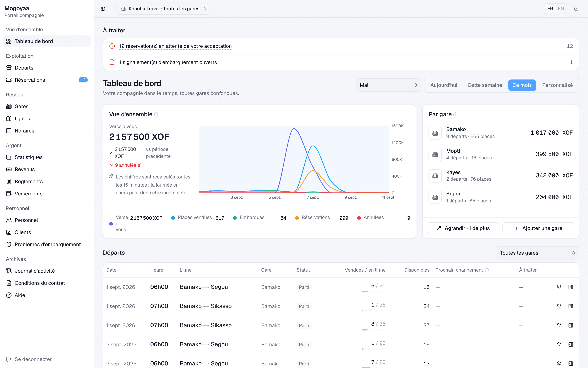The height and width of the screenshot is (368, 588).
Task: Show info tooltip for Par gare
Action: click(455, 114)
